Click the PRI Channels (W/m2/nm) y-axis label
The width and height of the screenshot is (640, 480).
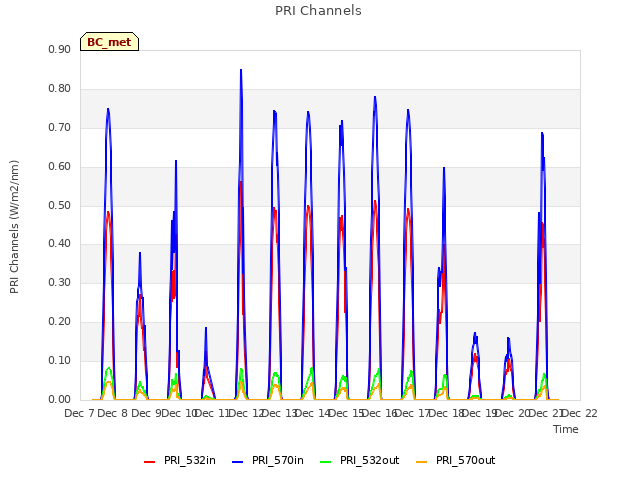click(x=14, y=227)
